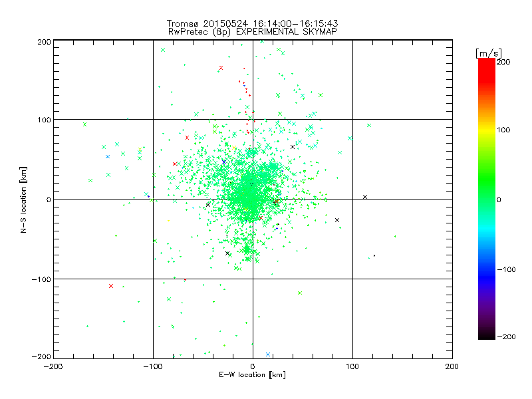Click the colorbar tick label "−100"
This screenshot has height=399, width=532.
point(506,269)
